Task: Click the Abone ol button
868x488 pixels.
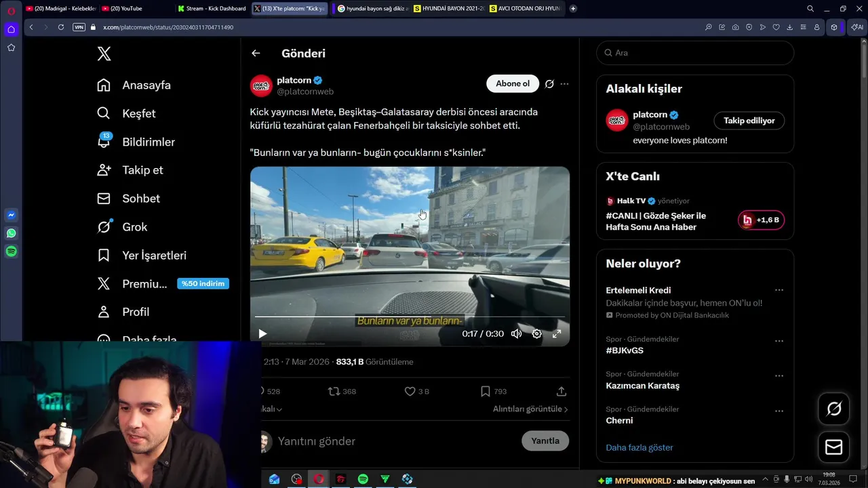Action: [513, 83]
